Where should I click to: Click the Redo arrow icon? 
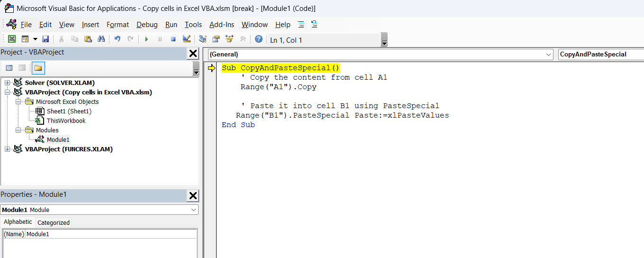(130, 39)
